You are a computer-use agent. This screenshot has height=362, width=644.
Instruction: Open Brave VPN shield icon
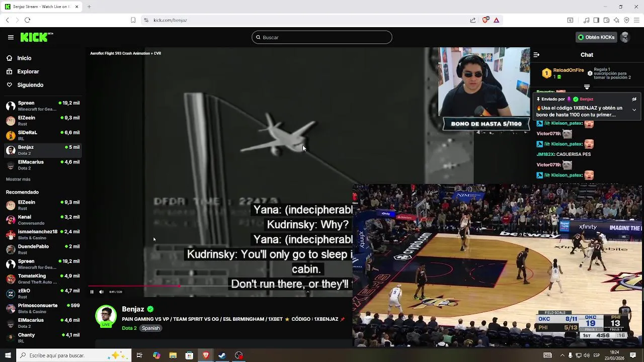coord(626,20)
